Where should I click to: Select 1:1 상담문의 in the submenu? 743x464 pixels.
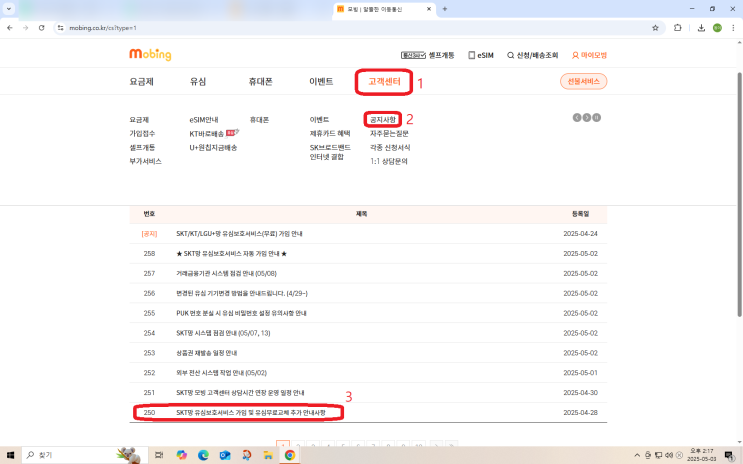coord(389,161)
